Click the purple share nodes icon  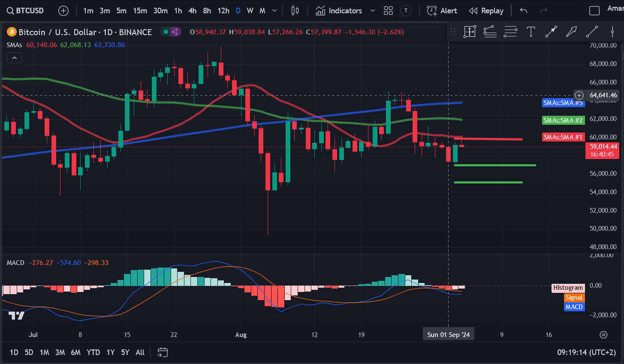point(175,32)
